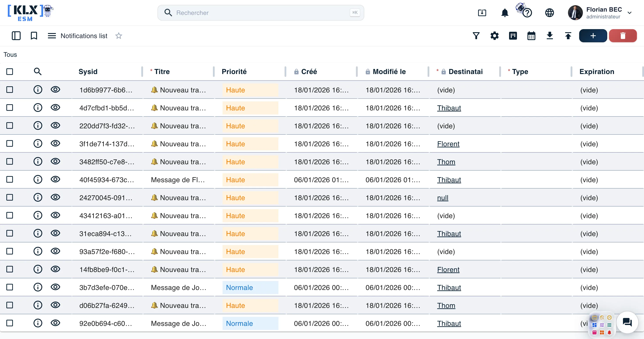Click the green grid apps widget icon
This screenshot has height=339, width=644.
click(x=609, y=325)
